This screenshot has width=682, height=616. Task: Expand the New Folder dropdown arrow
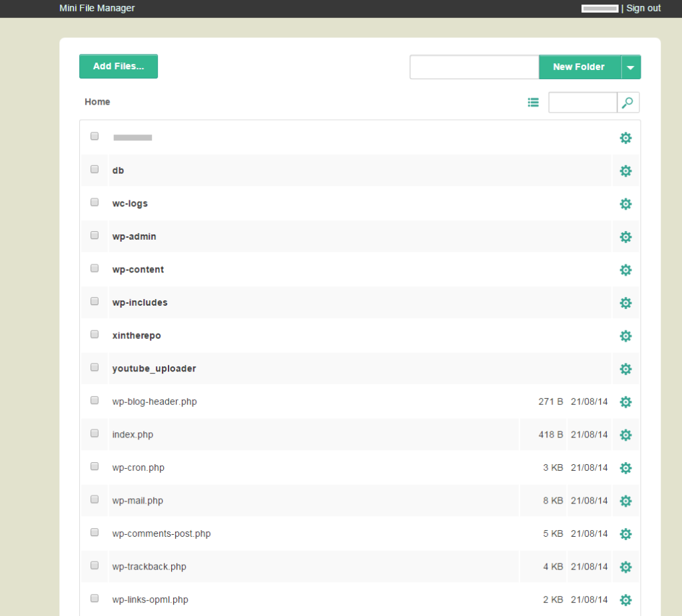tap(631, 67)
